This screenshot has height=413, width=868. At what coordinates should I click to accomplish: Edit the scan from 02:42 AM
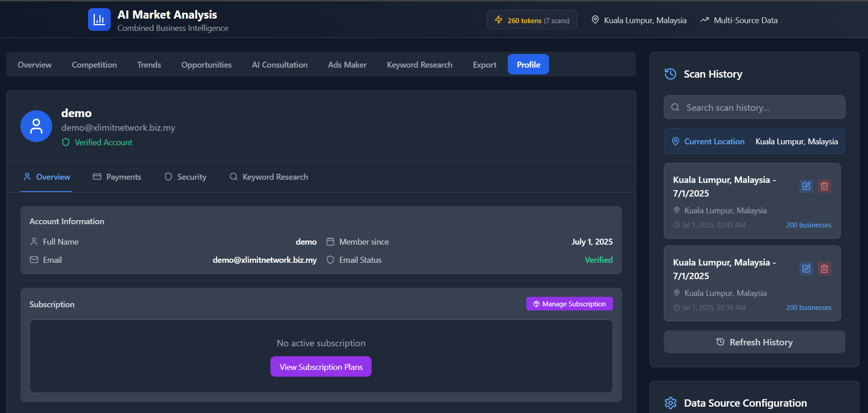(806, 186)
